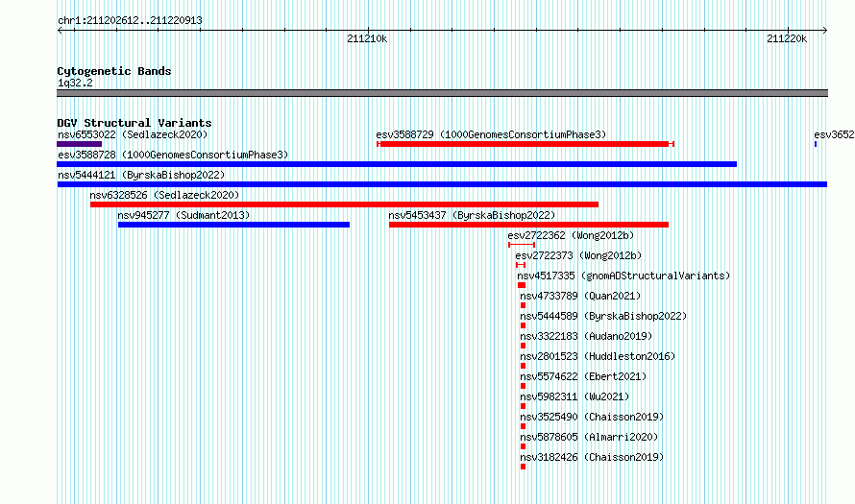Screen dimensions: 855x504
Task: Select the small red esv2722373 variant bar
Action: tap(521, 265)
